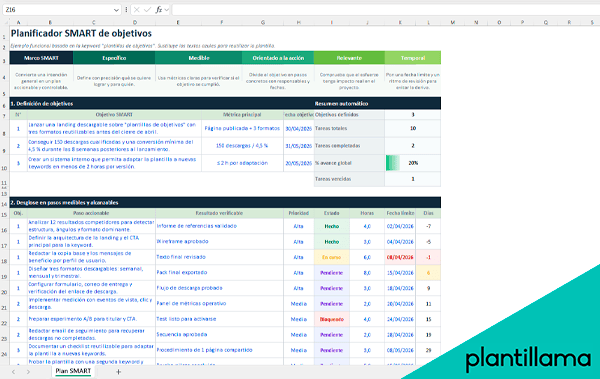Viewport: 600px width, 379px height.
Task: Click the Texto final revisado cell
Action: (219, 257)
